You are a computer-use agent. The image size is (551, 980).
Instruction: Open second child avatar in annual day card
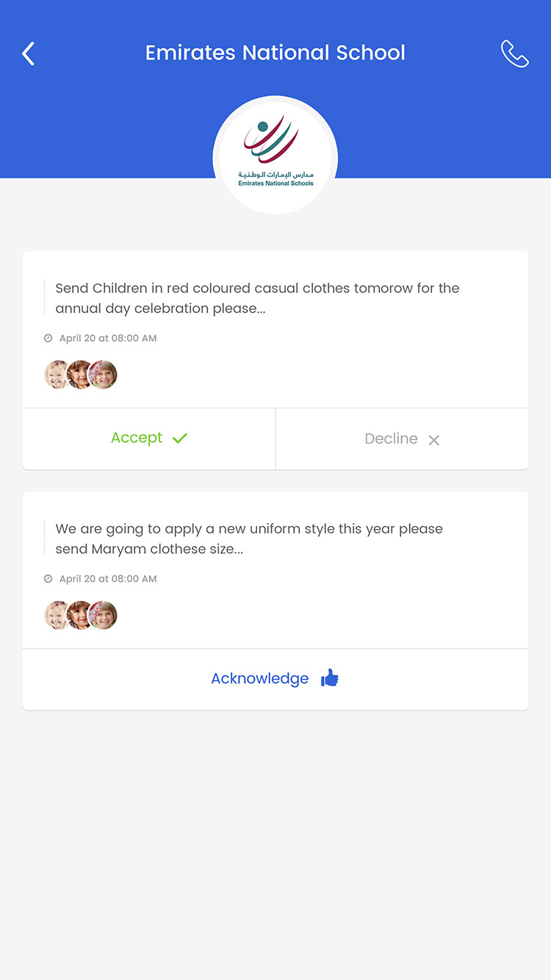coord(79,375)
